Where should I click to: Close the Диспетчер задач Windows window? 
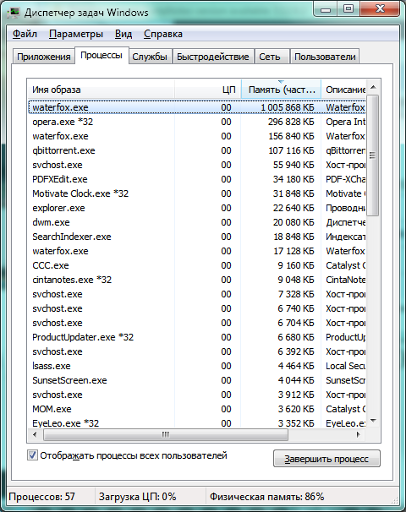380,9
